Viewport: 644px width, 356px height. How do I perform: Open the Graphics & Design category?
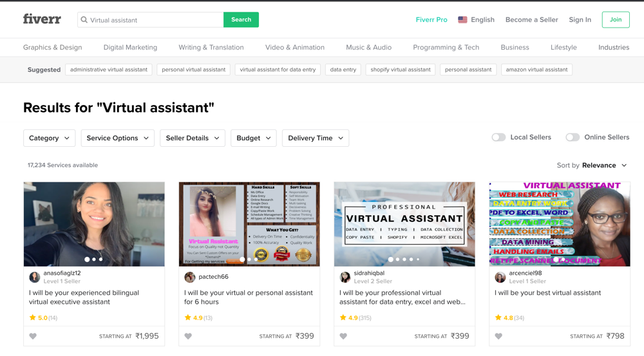53,47
